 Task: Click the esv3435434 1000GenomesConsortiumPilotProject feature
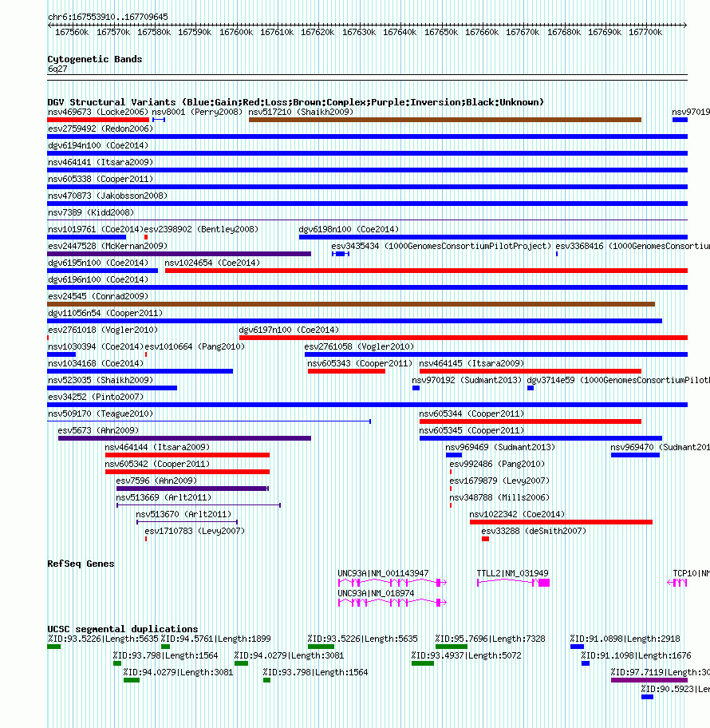point(341,254)
